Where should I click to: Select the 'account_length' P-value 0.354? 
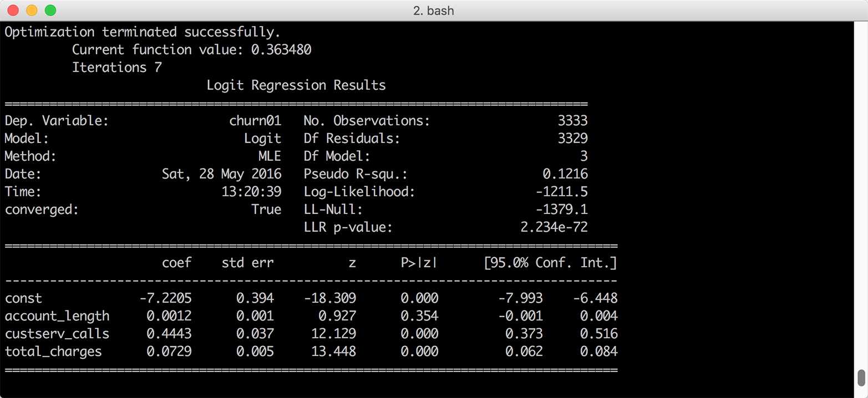pos(419,315)
